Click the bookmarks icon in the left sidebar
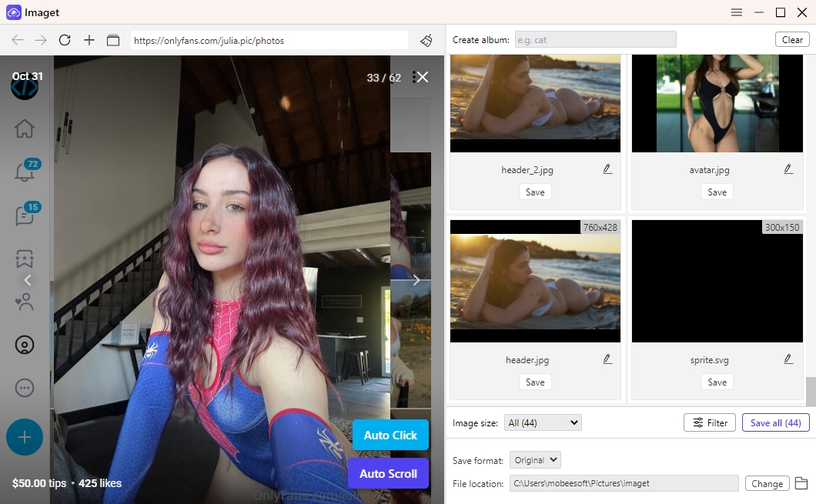The height and width of the screenshot is (504, 816). 25,259
